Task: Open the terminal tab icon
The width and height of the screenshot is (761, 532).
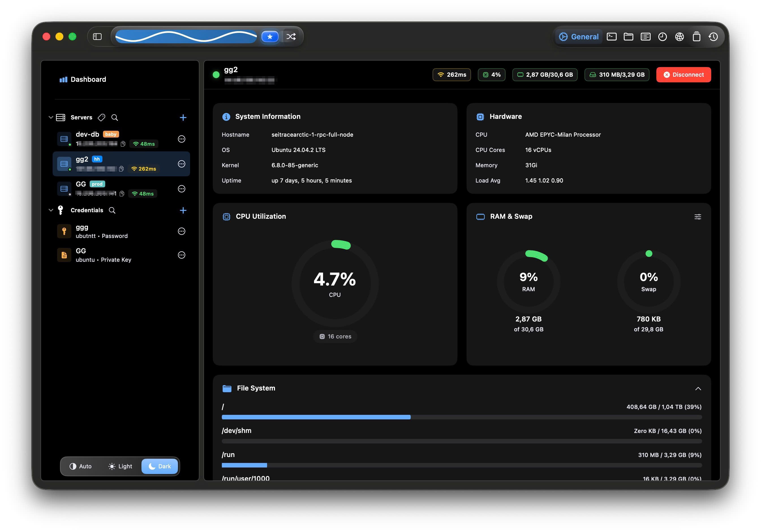Action: coord(612,37)
